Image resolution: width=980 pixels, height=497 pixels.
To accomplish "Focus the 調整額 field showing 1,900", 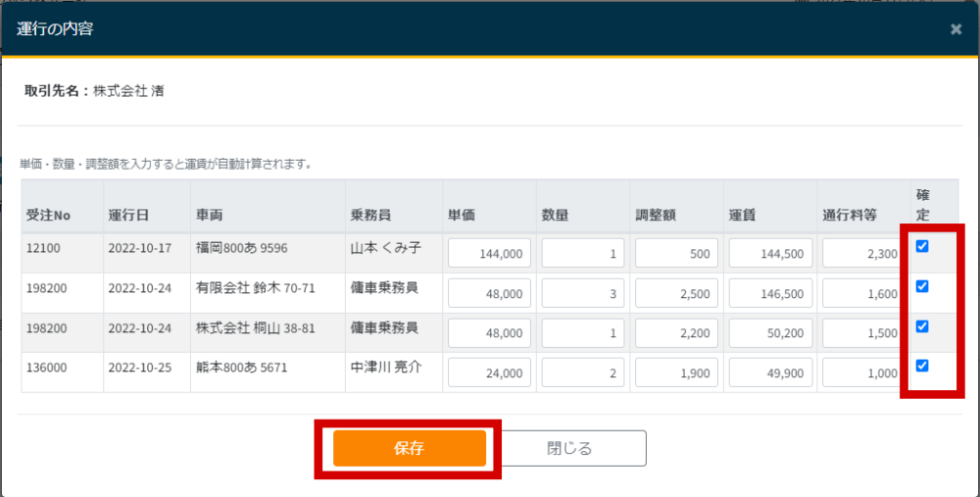I will tap(678, 373).
